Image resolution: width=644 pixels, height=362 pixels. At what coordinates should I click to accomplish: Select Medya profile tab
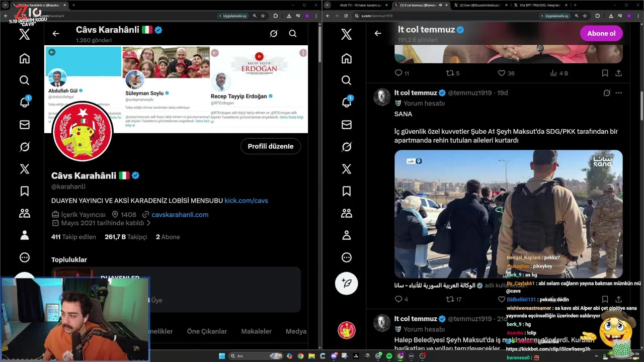coord(296,331)
